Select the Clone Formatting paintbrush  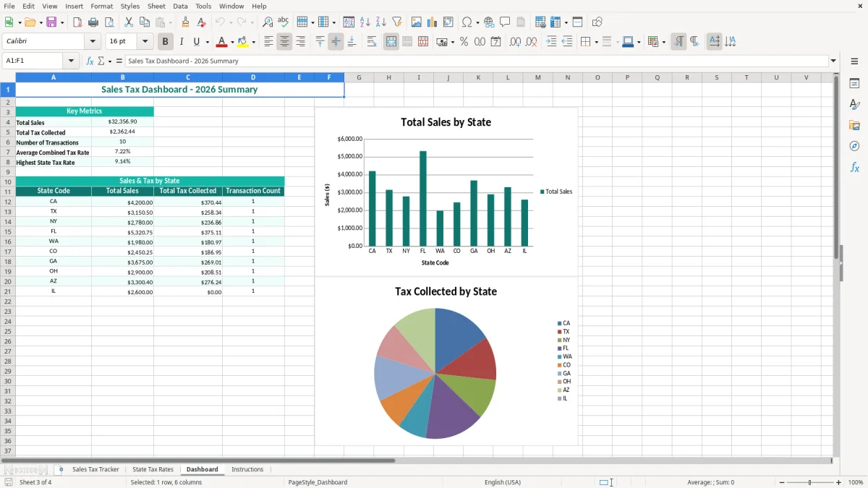click(x=186, y=22)
